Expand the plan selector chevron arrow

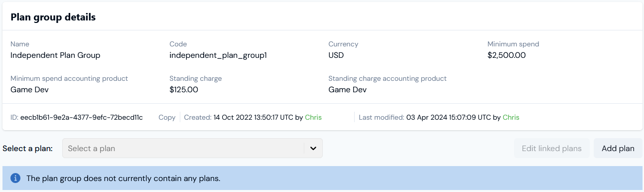tap(313, 148)
